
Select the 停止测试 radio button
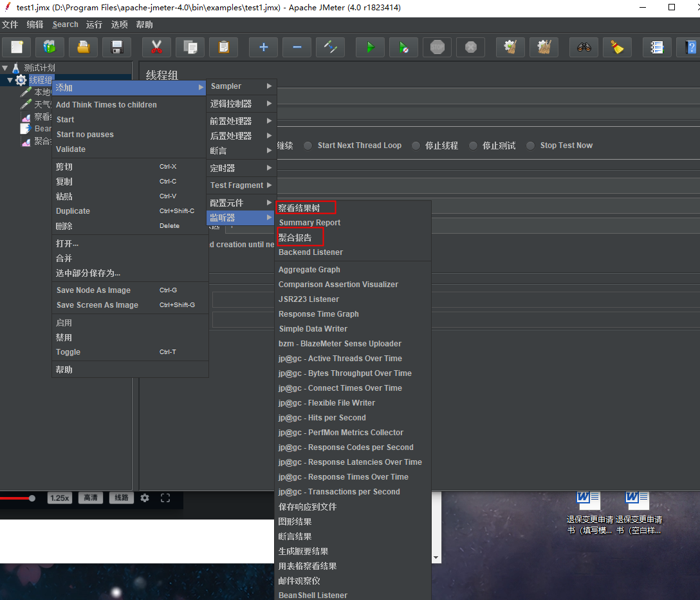pos(473,145)
